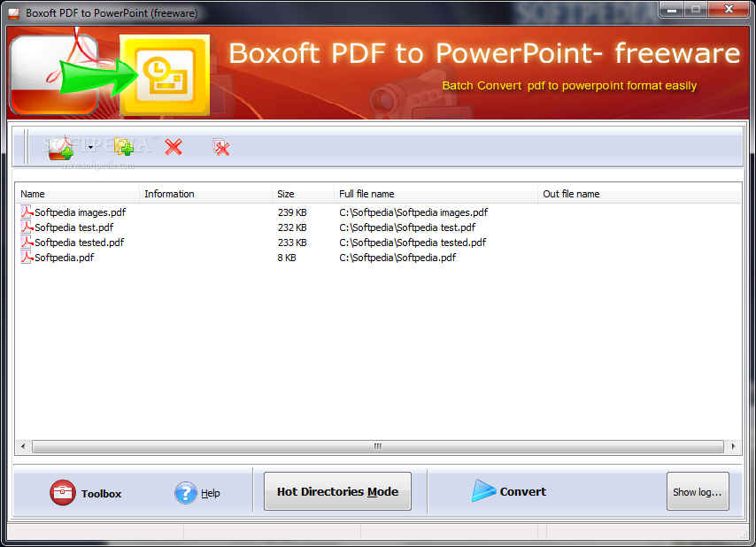Click path C:\Softpedia\Softpedia.pdf
The height and width of the screenshot is (547, 756).
click(397, 258)
